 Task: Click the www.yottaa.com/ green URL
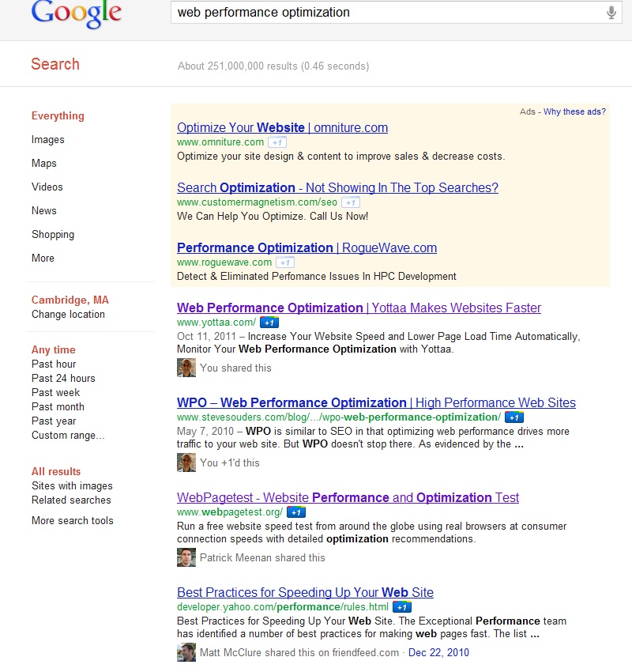coord(216,323)
